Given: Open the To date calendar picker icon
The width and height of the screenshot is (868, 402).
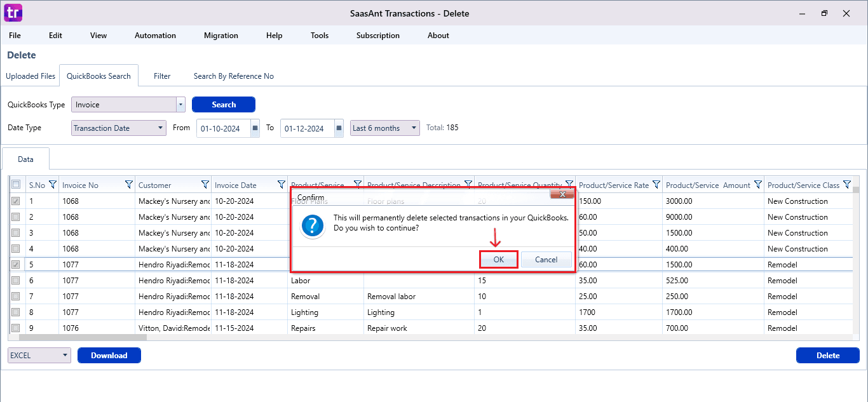Looking at the screenshot, I should [339, 128].
